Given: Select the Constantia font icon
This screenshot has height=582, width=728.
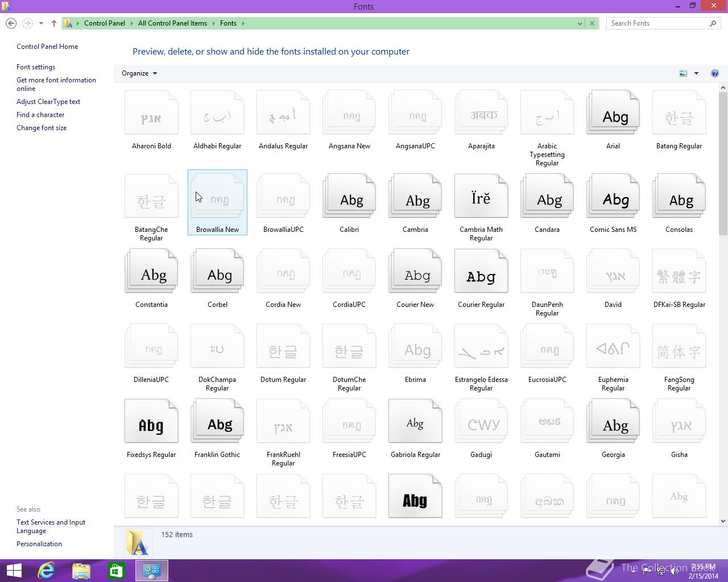Looking at the screenshot, I should click(151, 272).
